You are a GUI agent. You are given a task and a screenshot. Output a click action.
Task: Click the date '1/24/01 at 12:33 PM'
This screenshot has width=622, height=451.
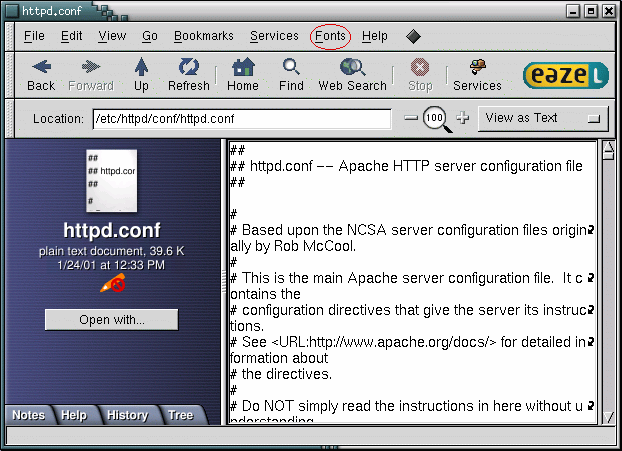(x=111, y=265)
